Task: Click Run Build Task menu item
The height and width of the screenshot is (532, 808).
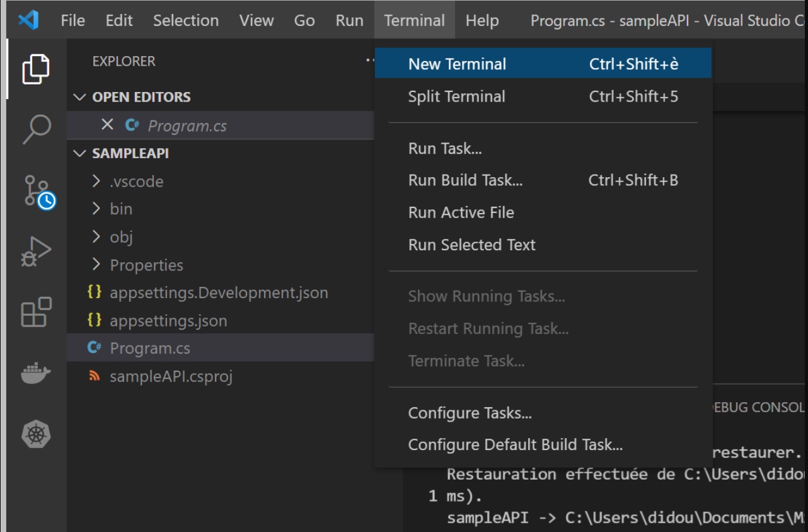Action: (465, 180)
